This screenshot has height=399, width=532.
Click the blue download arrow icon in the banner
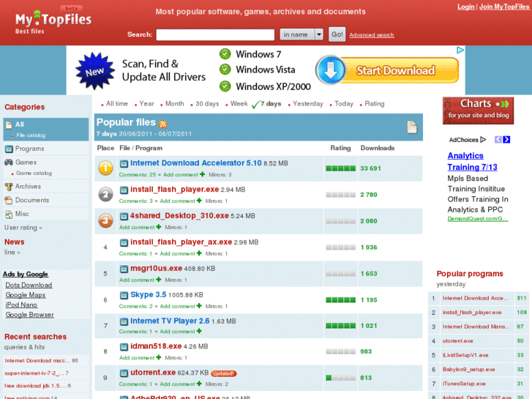pos(331,70)
